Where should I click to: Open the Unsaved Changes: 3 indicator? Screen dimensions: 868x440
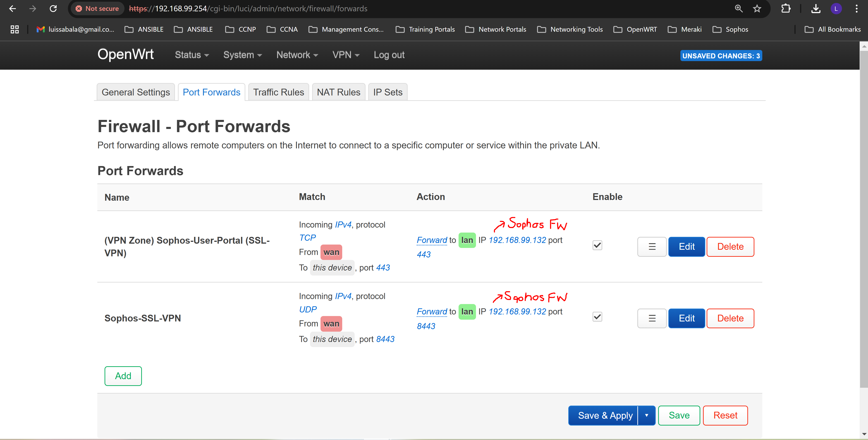[x=721, y=56]
